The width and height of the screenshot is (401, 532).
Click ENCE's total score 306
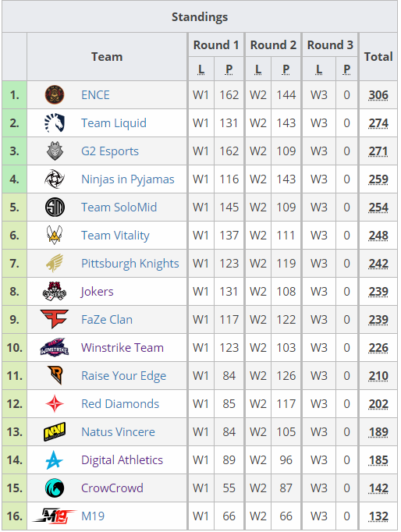378,95
